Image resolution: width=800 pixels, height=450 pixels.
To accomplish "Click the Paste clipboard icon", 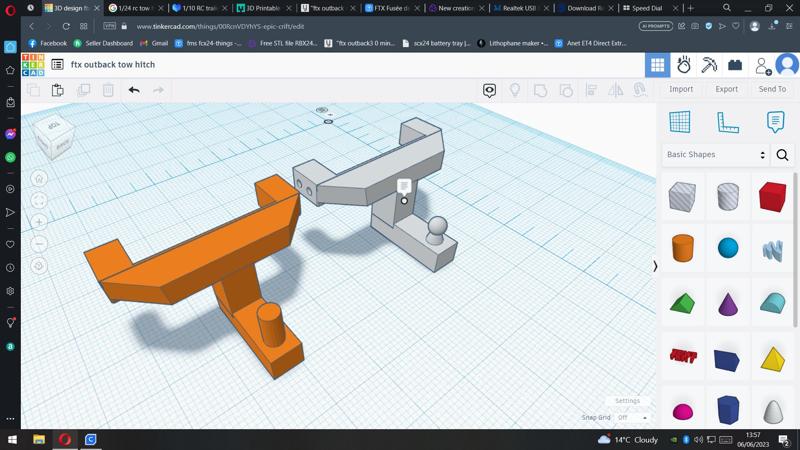I will (x=58, y=90).
